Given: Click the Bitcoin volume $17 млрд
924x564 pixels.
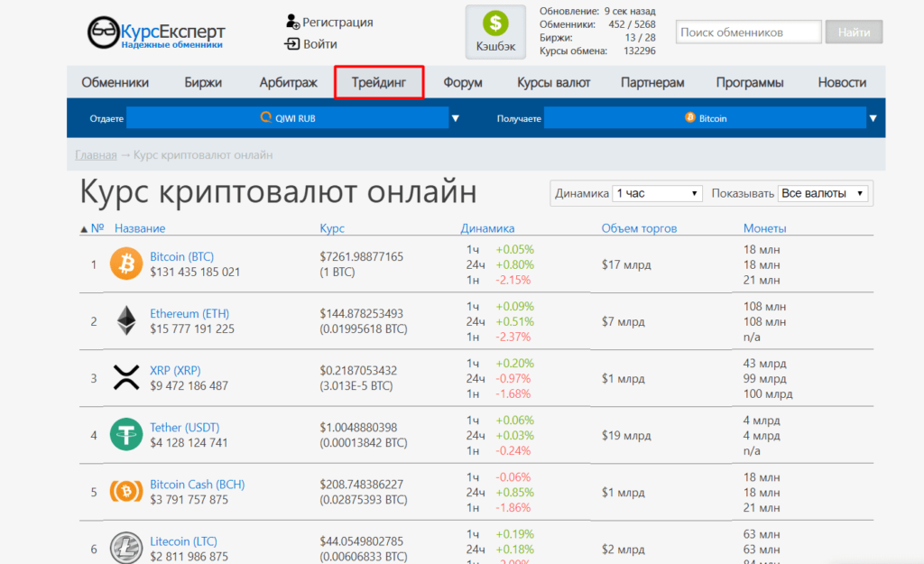Looking at the screenshot, I should point(626,265).
